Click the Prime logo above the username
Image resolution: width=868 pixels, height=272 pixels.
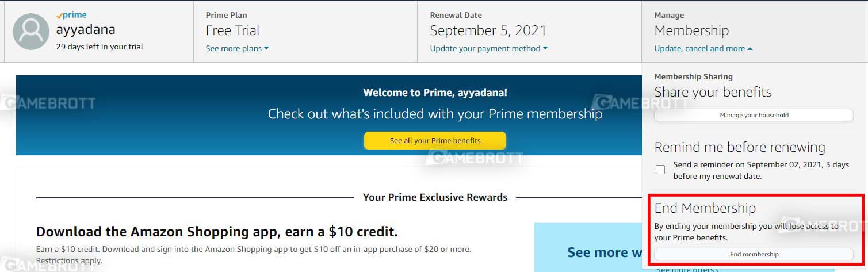(x=71, y=15)
